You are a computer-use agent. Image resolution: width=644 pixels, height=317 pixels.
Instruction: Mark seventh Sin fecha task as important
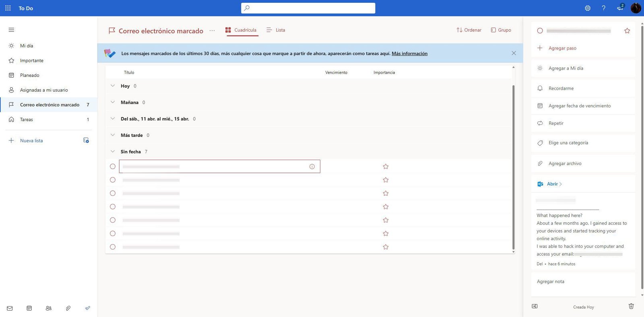tap(386, 247)
